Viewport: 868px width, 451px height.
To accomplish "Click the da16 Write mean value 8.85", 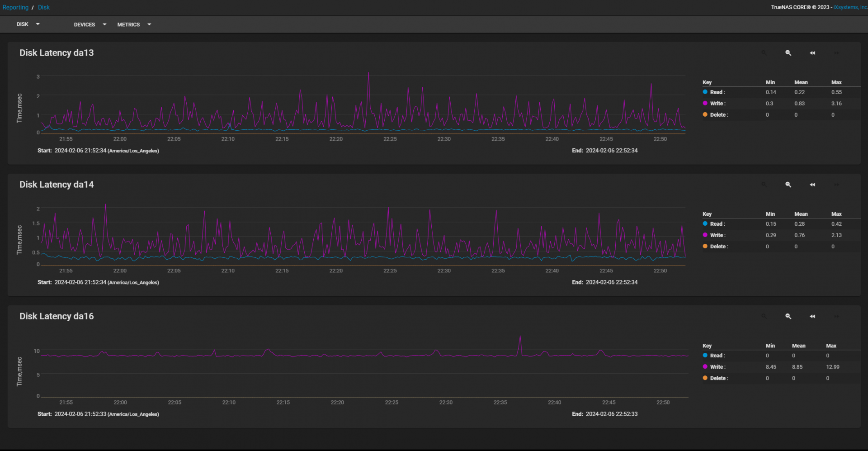I will pos(797,367).
